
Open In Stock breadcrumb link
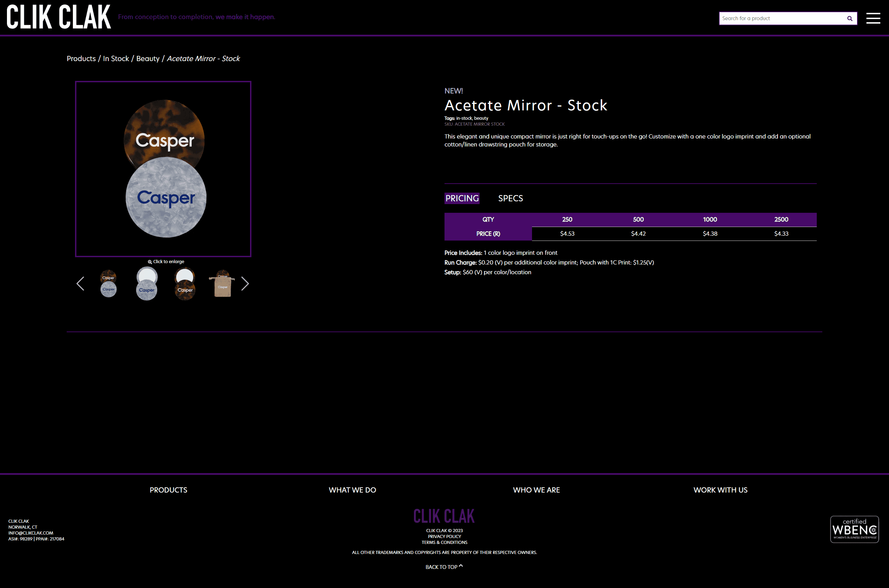116,59
